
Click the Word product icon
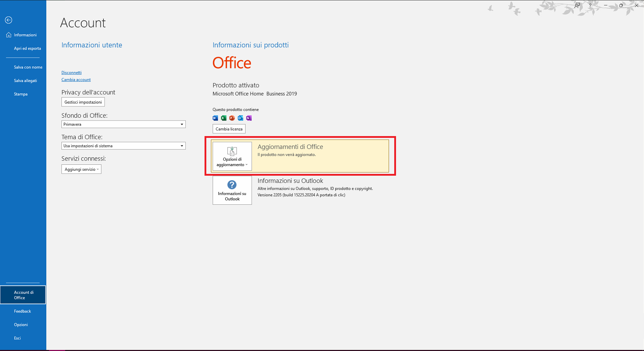[215, 118]
